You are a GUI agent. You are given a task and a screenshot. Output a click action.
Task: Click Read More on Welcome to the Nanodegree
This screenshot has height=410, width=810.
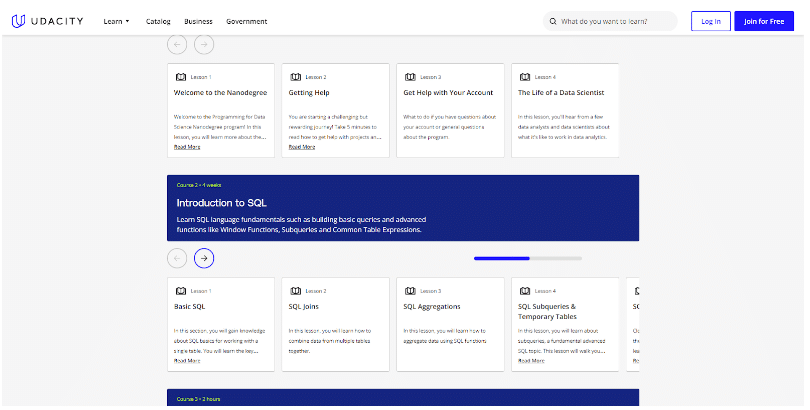(x=187, y=147)
